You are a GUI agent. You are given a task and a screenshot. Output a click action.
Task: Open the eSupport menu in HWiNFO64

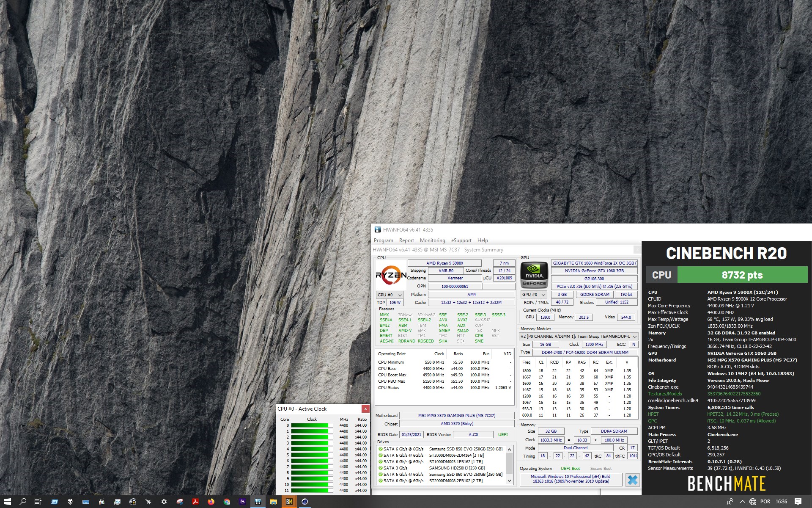(x=461, y=240)
